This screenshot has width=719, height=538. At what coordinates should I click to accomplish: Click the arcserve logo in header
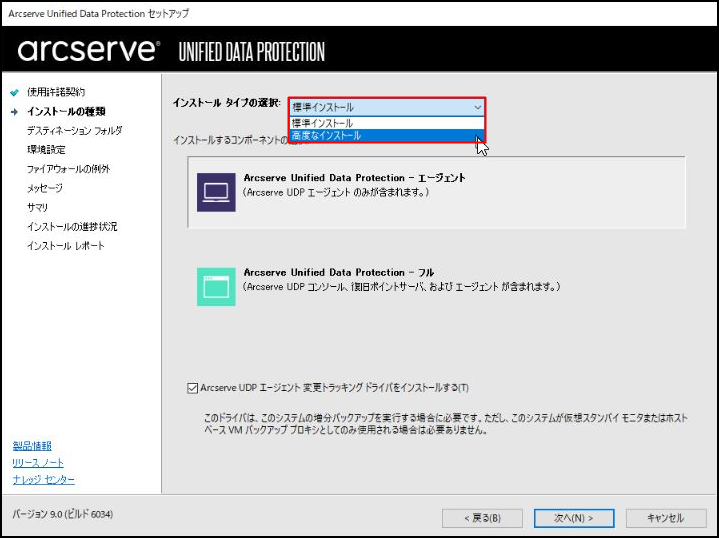(x=89, y=50)
